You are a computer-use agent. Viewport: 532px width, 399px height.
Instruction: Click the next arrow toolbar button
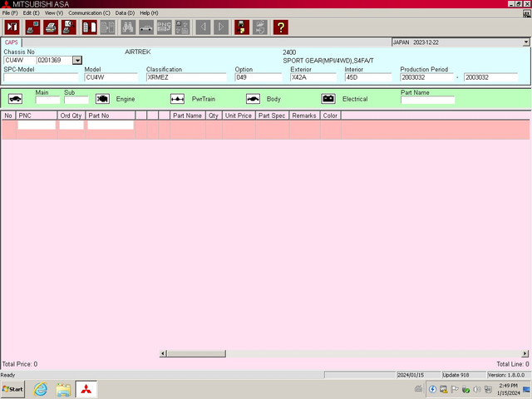point(221,27)
